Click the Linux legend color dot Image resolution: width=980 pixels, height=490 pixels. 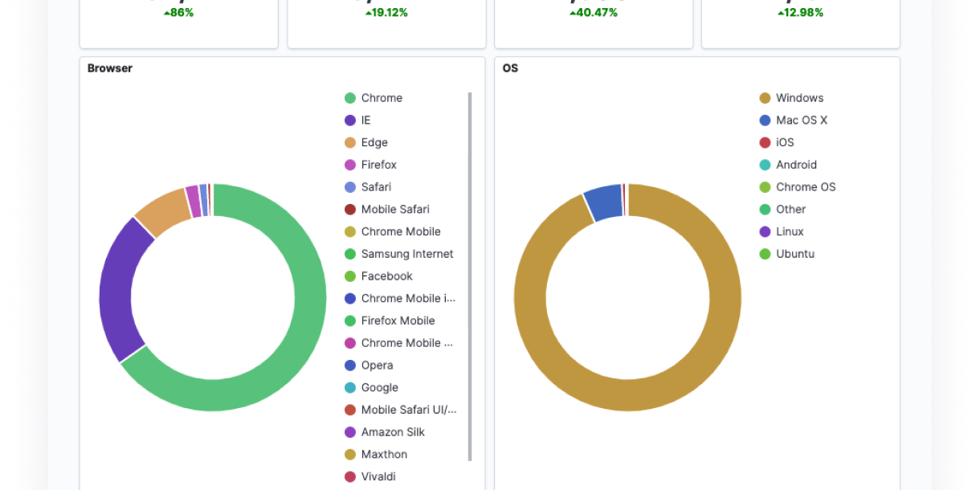tap(765, 232)
